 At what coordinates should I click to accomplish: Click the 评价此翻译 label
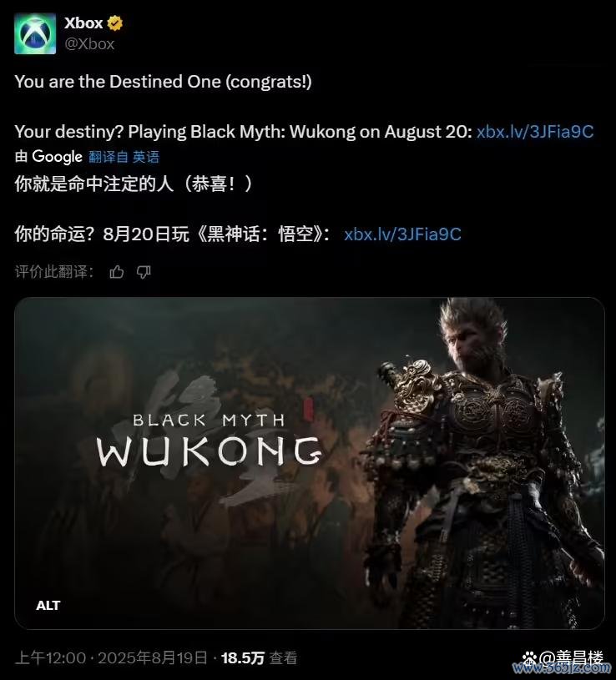(x=53, y=272)
